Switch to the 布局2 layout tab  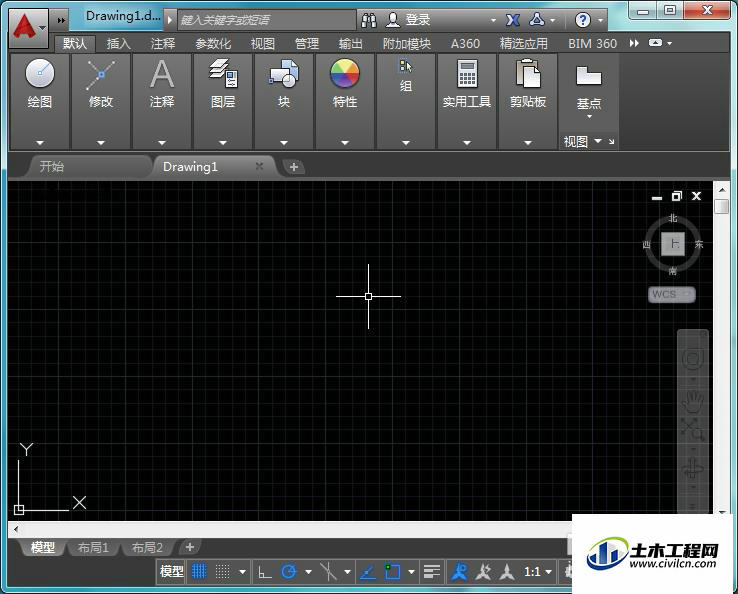tap(147, 547)
